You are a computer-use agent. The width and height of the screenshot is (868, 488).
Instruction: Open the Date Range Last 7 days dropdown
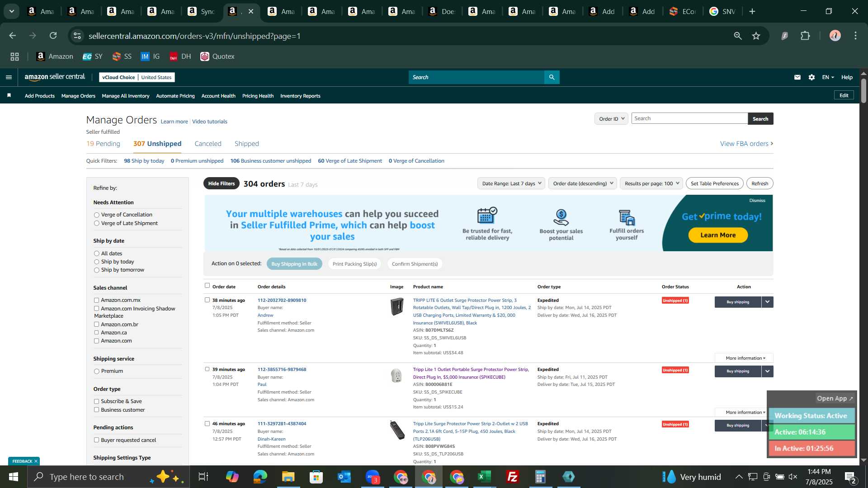(511, 183)
